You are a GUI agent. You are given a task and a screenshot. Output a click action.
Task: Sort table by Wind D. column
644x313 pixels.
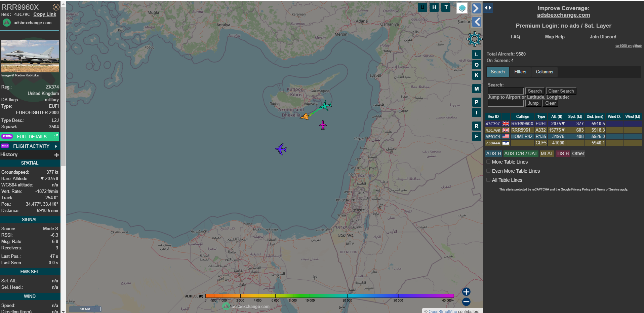[614, 116]
